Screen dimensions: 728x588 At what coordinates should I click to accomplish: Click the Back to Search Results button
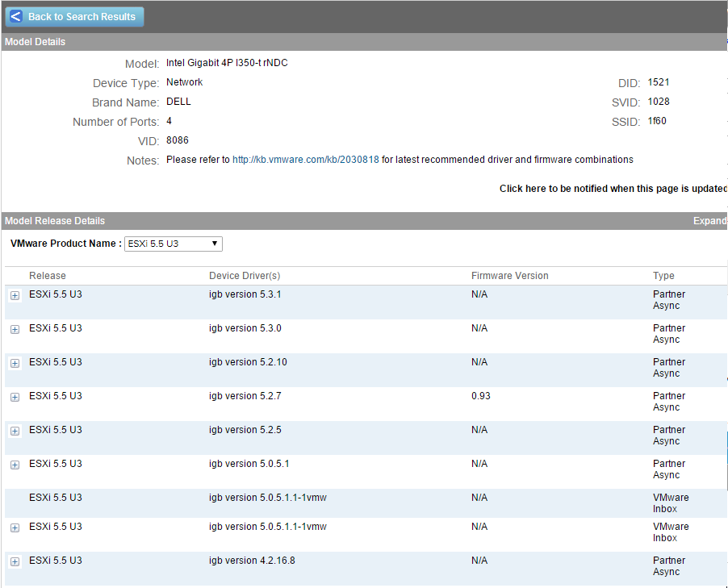coord(74,16)
